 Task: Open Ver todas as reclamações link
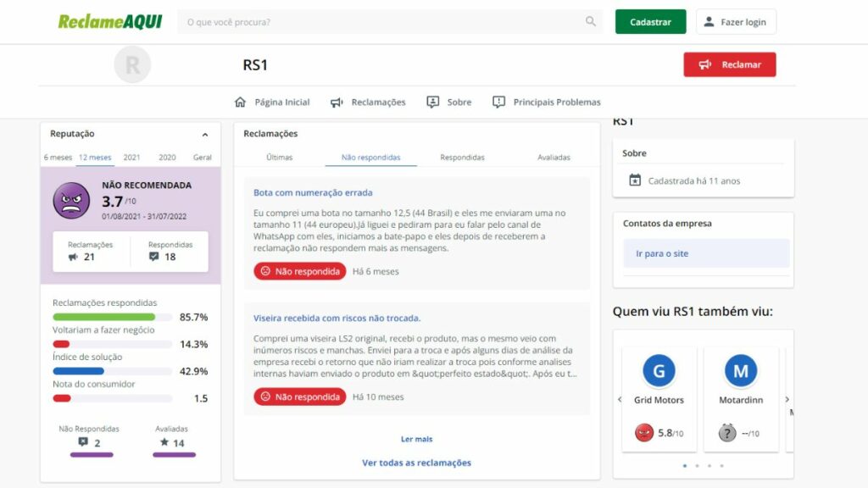click(x=416, y=463)
